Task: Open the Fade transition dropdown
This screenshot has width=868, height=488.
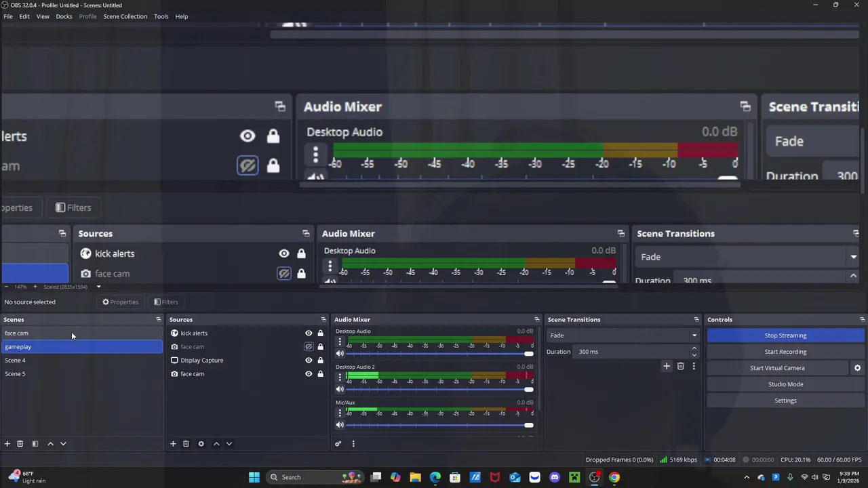Action: 623,335
